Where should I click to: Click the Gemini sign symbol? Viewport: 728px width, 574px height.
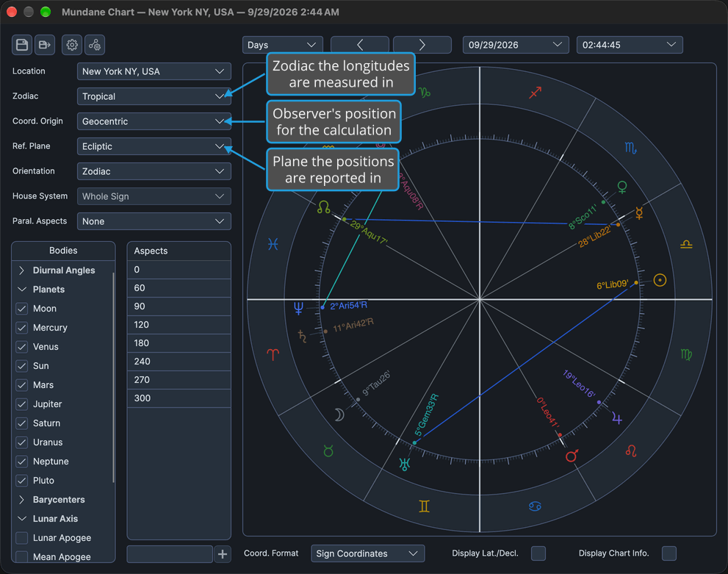pos(425,506)
